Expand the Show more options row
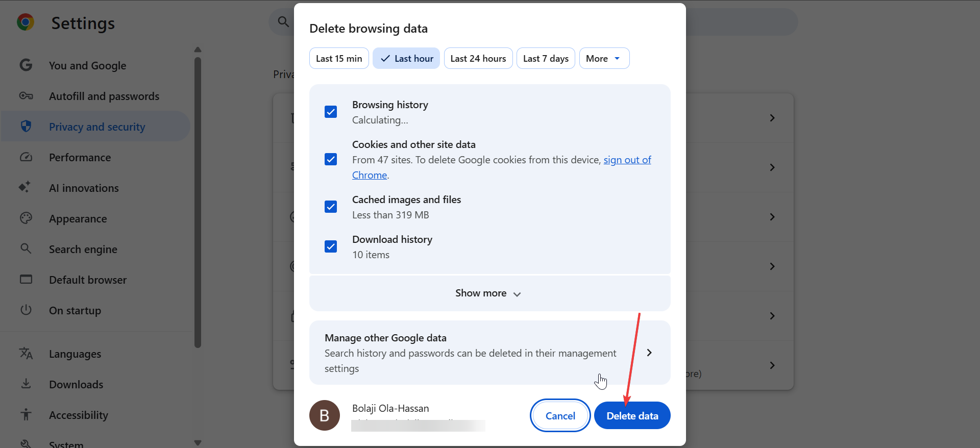 (489, 293)
